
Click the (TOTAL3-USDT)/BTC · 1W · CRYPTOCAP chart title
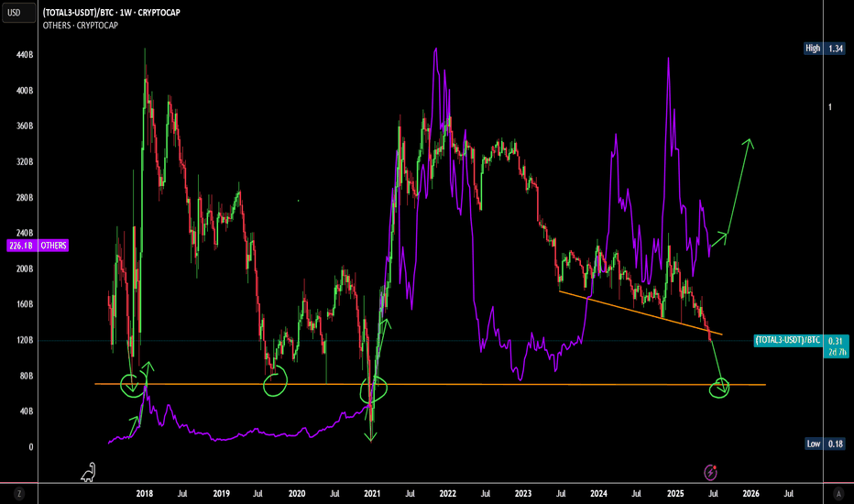click(x=112, y=13)
